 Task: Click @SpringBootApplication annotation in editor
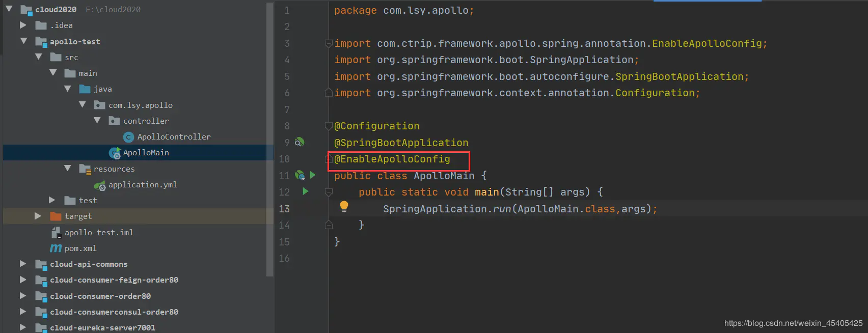pyautogui.click(x=401, y=143)
